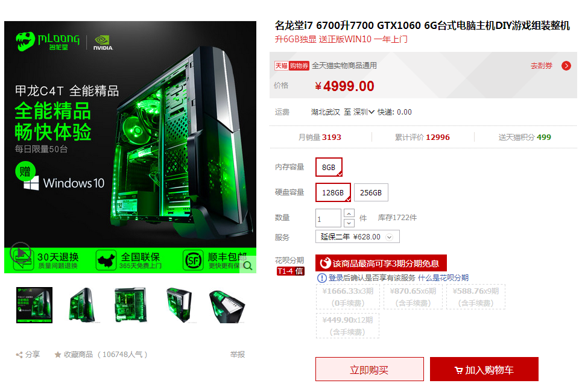Click the T1-4 信 credit badge

(x=290, y=271)
